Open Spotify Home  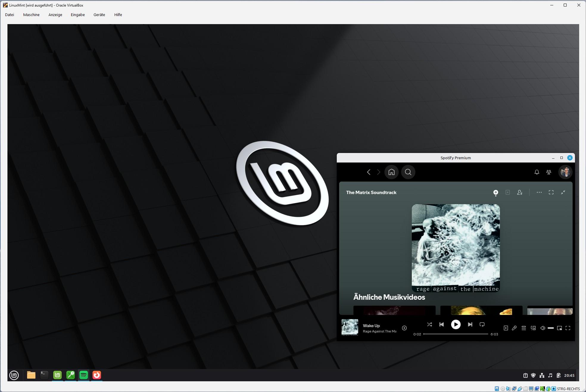pyautogui.click(x=391, y=172)
